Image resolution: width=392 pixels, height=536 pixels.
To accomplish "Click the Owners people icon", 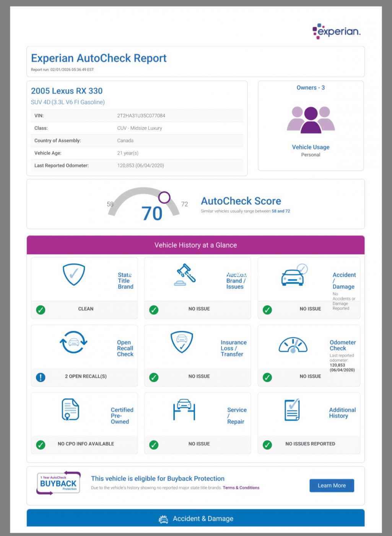I will point(311,119).
